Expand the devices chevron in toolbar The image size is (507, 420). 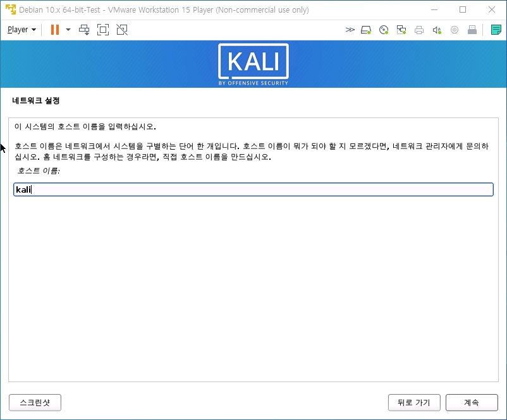pos(350,30)
